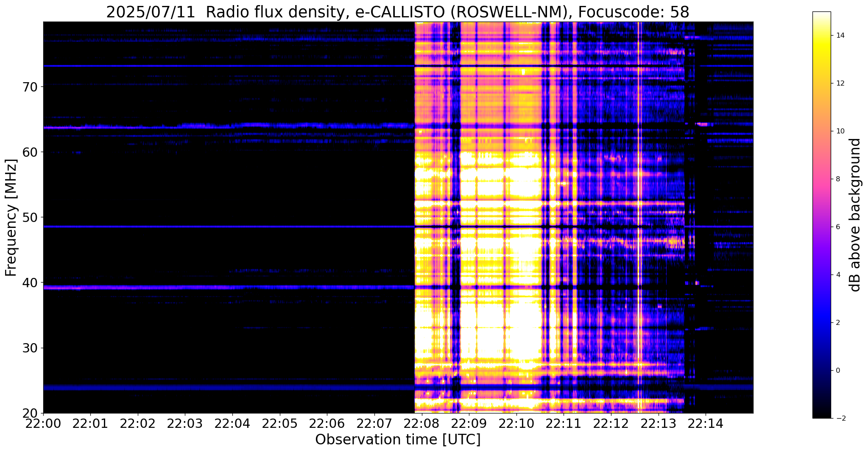Click the colorbar tick label 4
868x452 pixels.
click(837, 275)
